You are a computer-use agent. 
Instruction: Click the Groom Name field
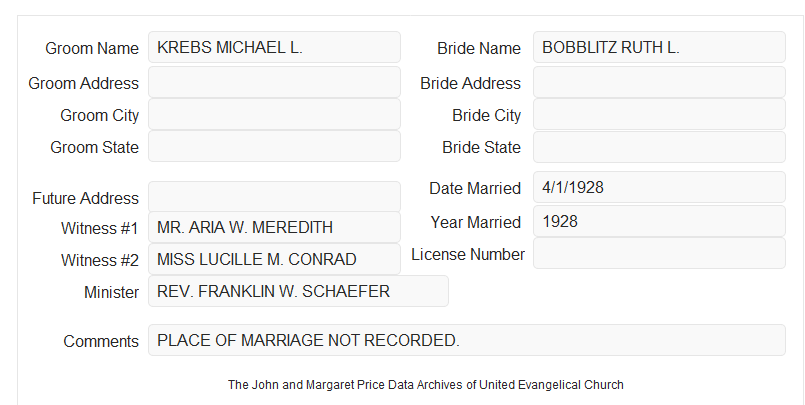[274, 47]
